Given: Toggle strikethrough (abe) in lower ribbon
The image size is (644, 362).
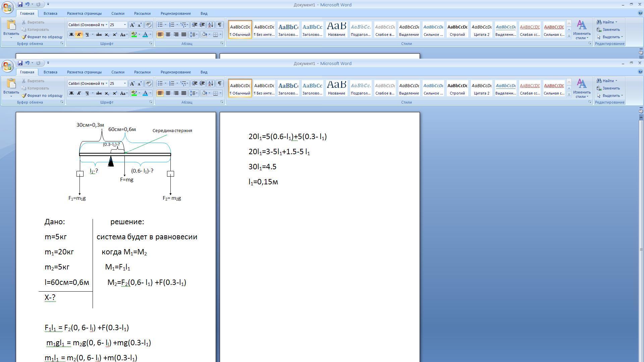Looking at the screenshot, I should coord(99,93).
